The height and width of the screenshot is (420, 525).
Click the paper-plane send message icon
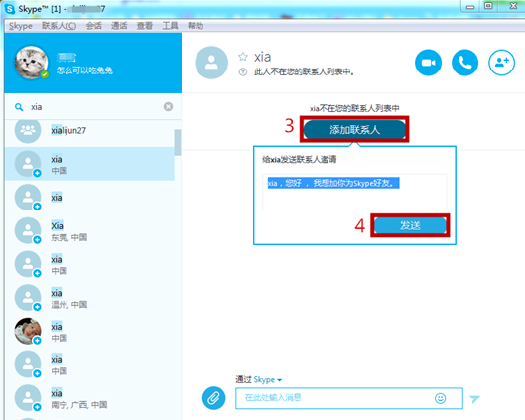click(x=474, y=399)
